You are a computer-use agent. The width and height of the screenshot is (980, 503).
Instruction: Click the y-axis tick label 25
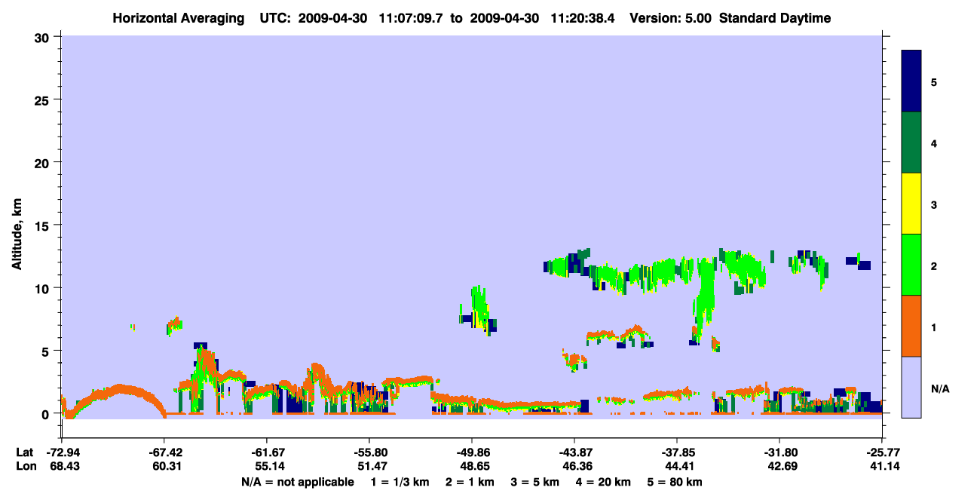[44, 100]
